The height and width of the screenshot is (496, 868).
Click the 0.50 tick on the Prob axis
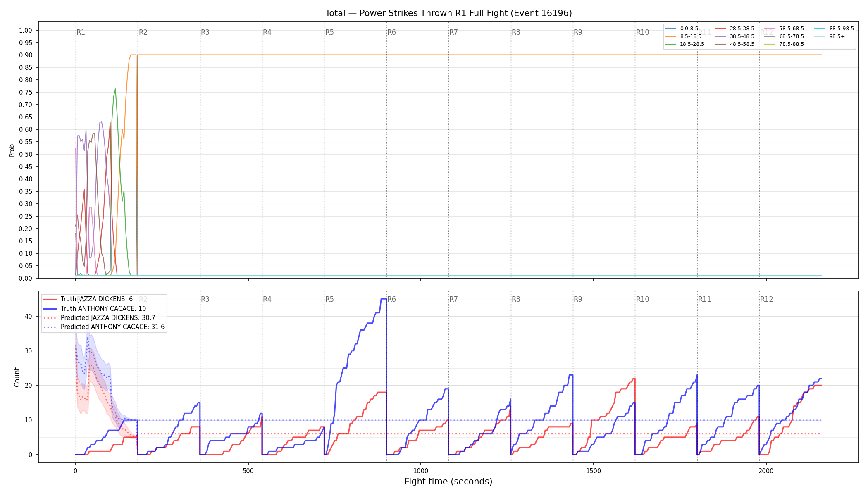click(26, 154)
